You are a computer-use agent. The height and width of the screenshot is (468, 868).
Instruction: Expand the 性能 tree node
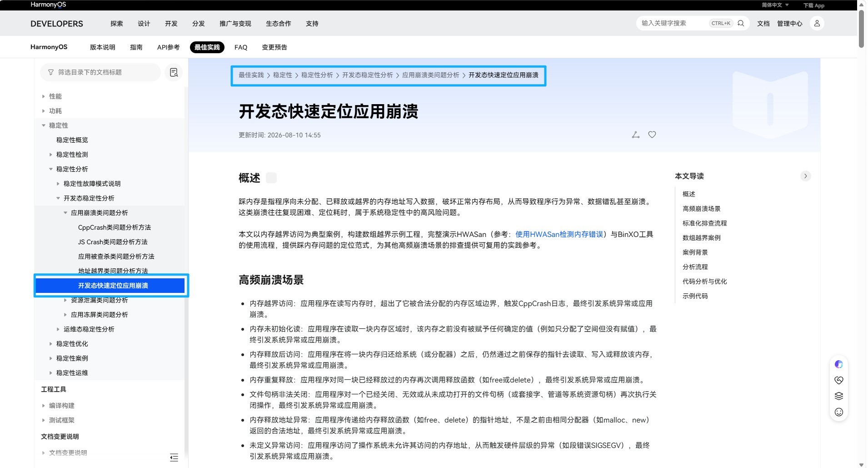[x=44, y=96]
